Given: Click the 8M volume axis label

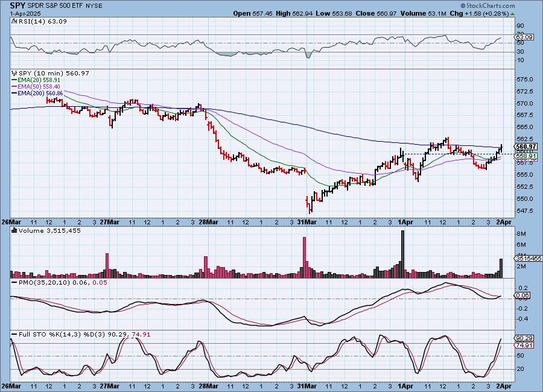Looking at the screenshot, I should coord(521,234).
